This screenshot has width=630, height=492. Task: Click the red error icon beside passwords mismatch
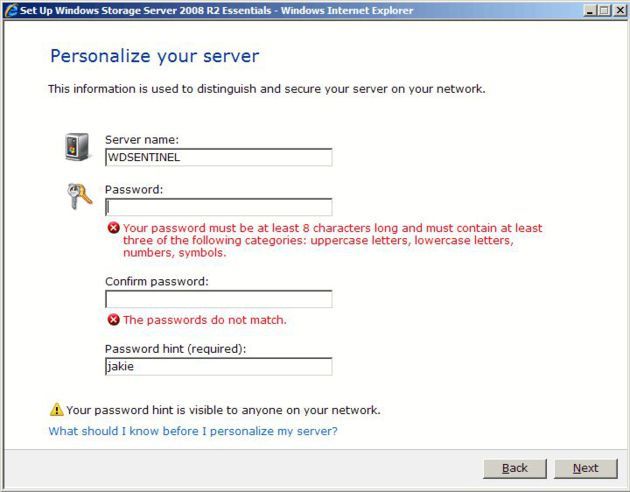(114, 320)
